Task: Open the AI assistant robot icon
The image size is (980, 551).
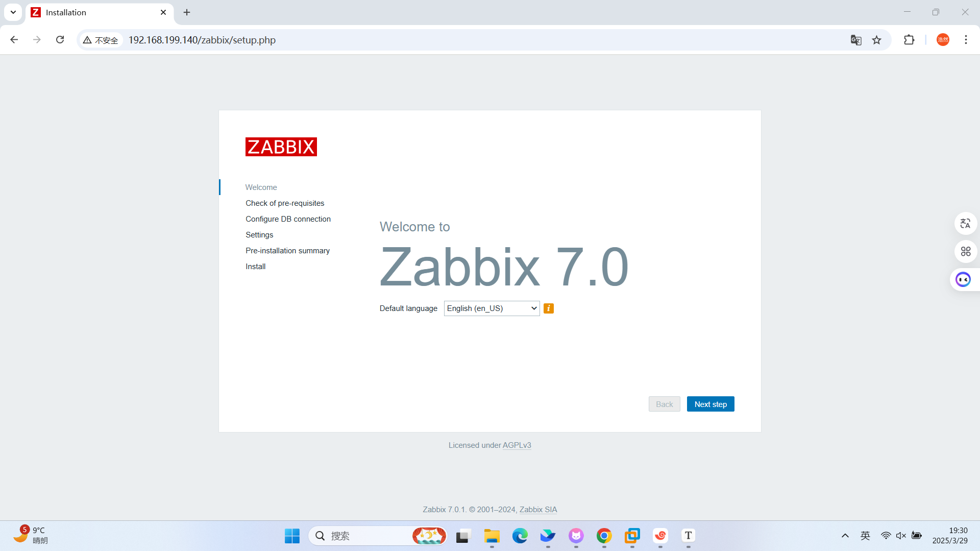Action: [x=963, y=279]
